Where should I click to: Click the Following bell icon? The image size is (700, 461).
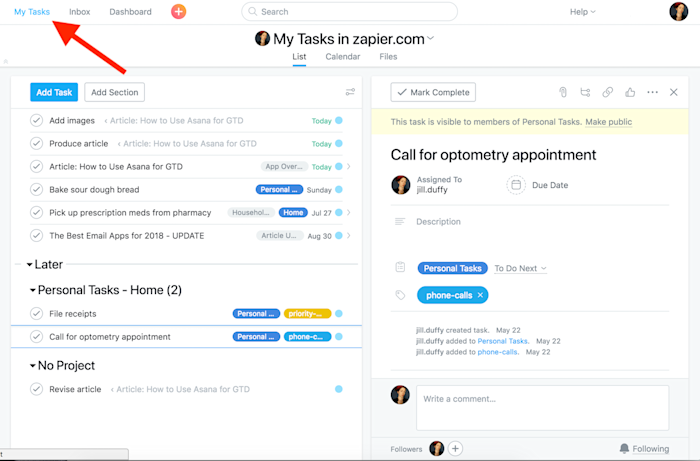click(x=625, y=449)
